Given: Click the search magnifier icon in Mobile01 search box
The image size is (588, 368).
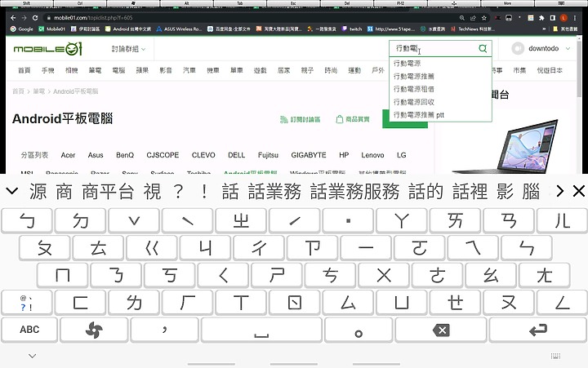Looking at the screenshot, I should click(483, 48).
